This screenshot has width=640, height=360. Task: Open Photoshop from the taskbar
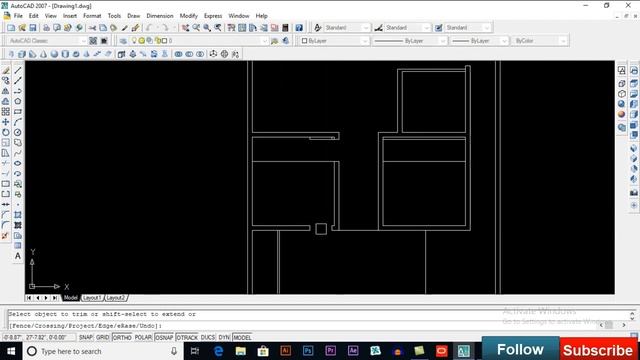pos(308,351)
